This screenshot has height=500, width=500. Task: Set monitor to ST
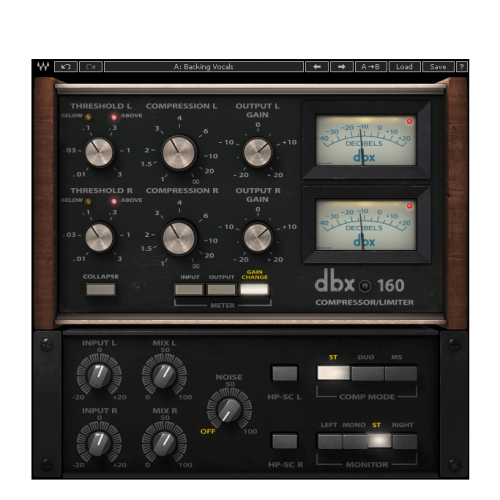379,441
